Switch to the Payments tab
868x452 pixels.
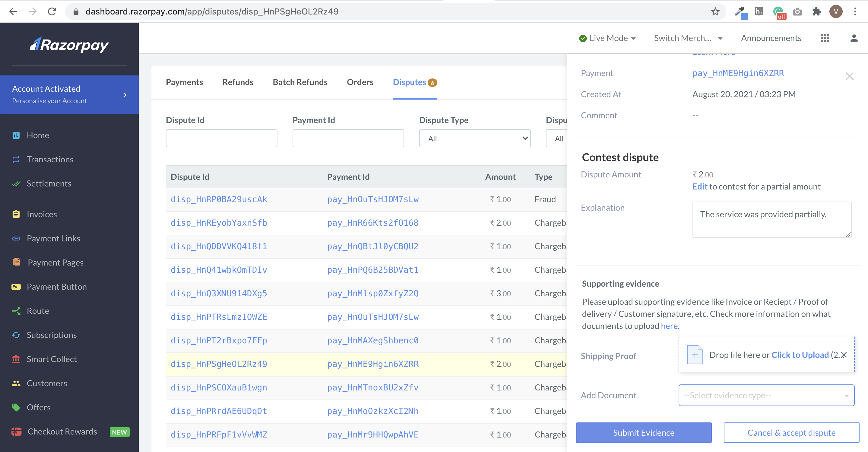(184, 82)
